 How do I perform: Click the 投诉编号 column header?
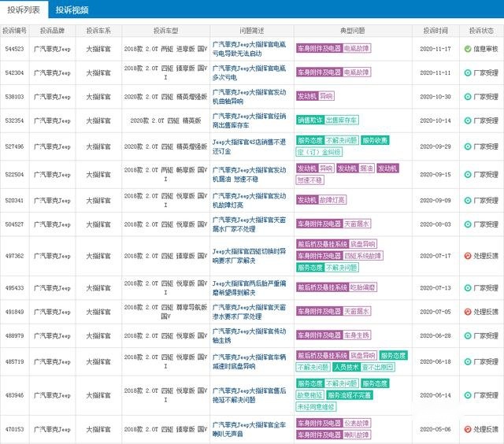[14, 31]
